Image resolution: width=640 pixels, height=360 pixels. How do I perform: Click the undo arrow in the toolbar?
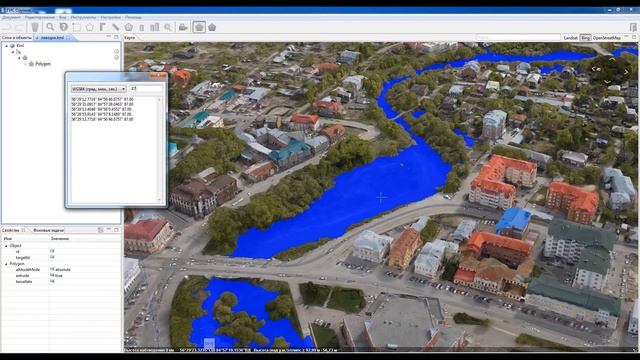[7, 27]
